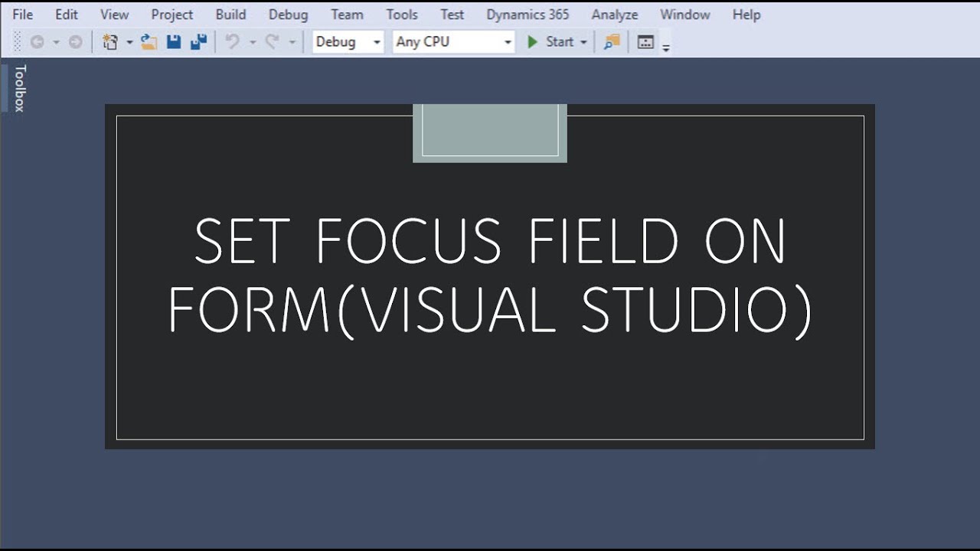
Task: Open the Analyze menu
Action: (x=615, y=15)
